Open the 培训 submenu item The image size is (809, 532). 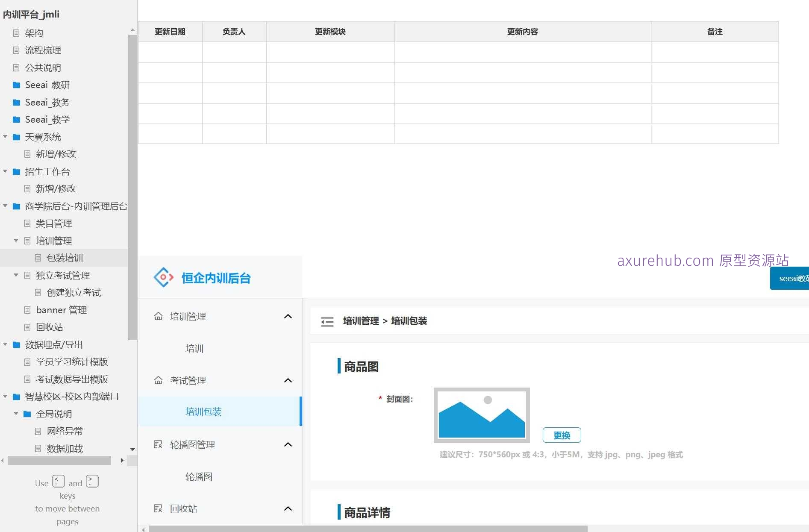[194, 349]
